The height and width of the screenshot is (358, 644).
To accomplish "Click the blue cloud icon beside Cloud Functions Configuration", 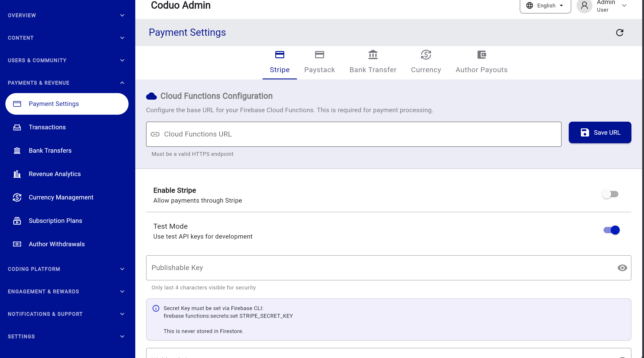I will pyautogui.click(x=151, y=96).
